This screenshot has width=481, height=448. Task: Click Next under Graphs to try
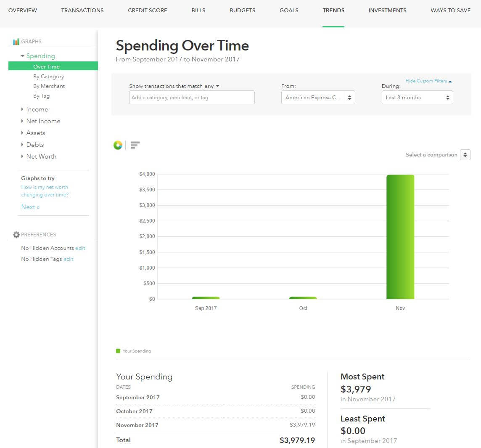click(30, 207)
